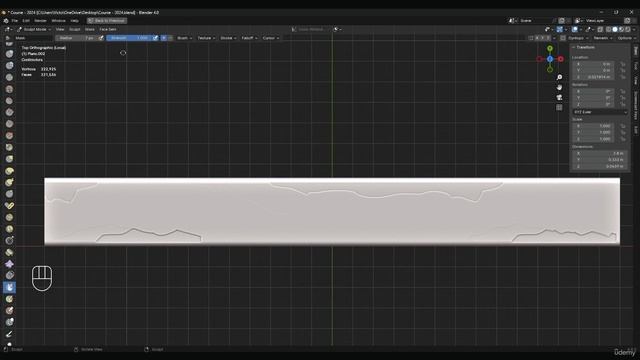Viewport: 640px width, 360px height.
Task: Select the Draw Face Sets brush
Action: pos(9,299)
